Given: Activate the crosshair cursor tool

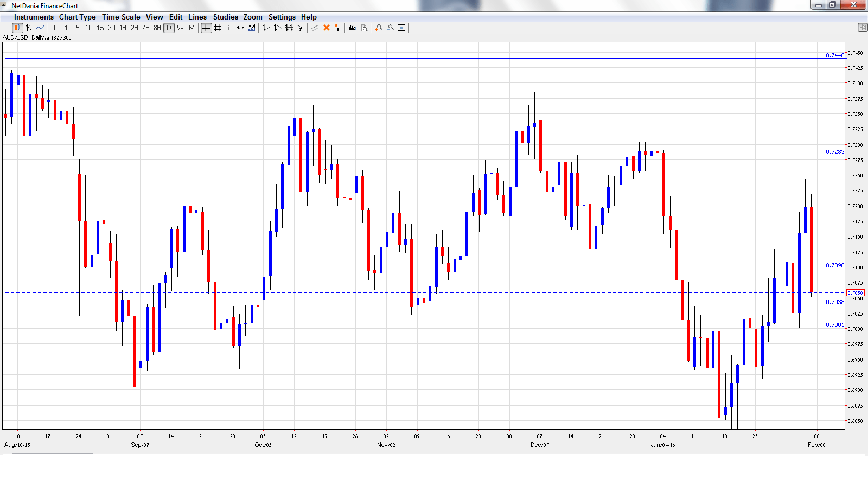Looking at the screenshot, I should coord(206,28).
